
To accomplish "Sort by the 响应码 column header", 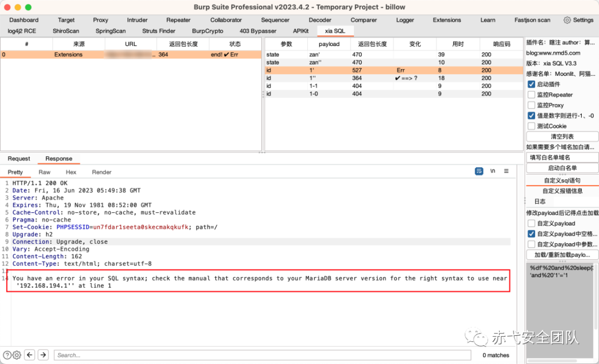I will tap(501, 44).
